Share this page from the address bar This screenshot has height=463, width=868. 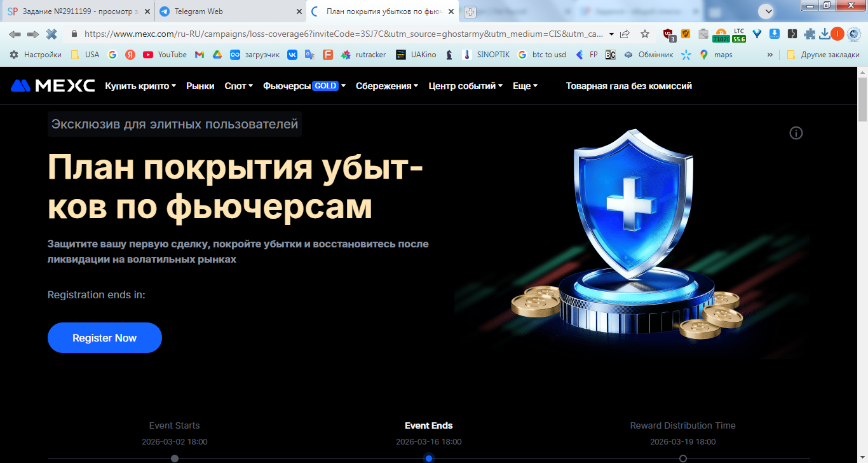click(625, 34)
